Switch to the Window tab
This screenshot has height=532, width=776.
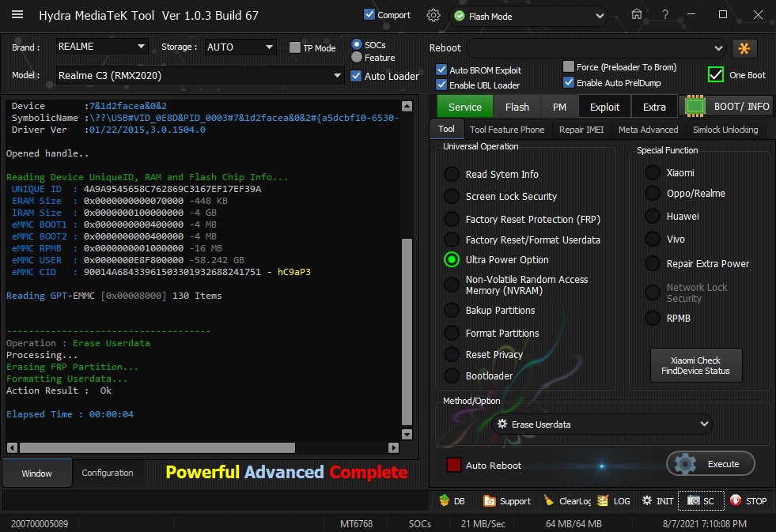coord(36,474)
